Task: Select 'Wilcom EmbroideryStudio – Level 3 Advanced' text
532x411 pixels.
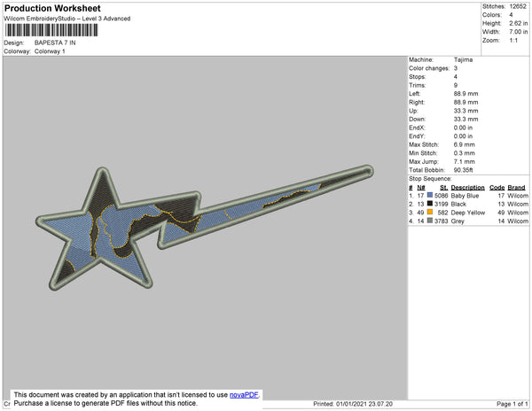Action: point(67,19)
